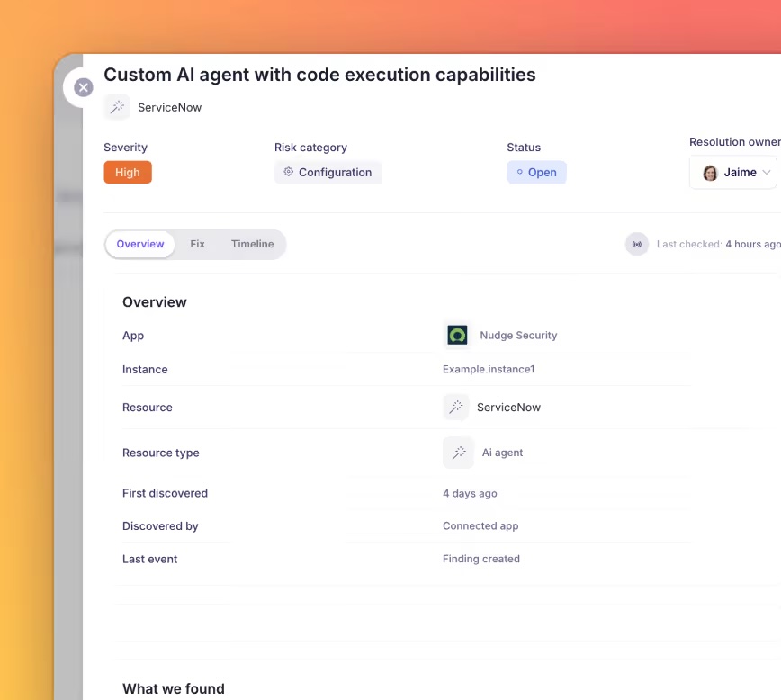Click the wand icon beside Ai agent
Viewport: 781px width, 700px height.
pyautogui.click(x=459, y=453)
